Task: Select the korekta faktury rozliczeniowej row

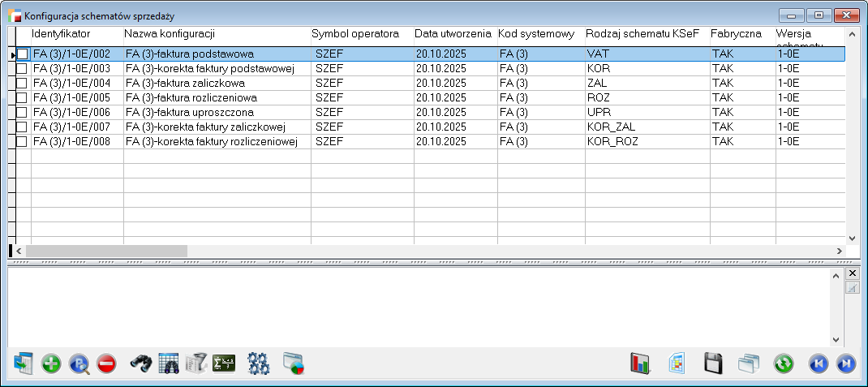Action: click(x=213, y=141)
